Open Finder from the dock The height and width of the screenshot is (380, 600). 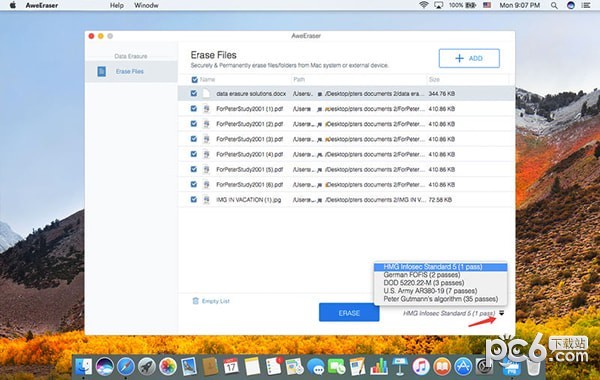click(83, 367)
